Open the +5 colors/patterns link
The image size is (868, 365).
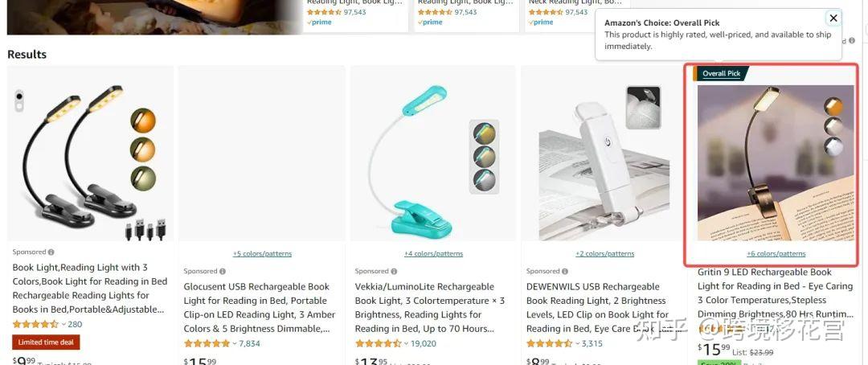(x=262, y=254)
